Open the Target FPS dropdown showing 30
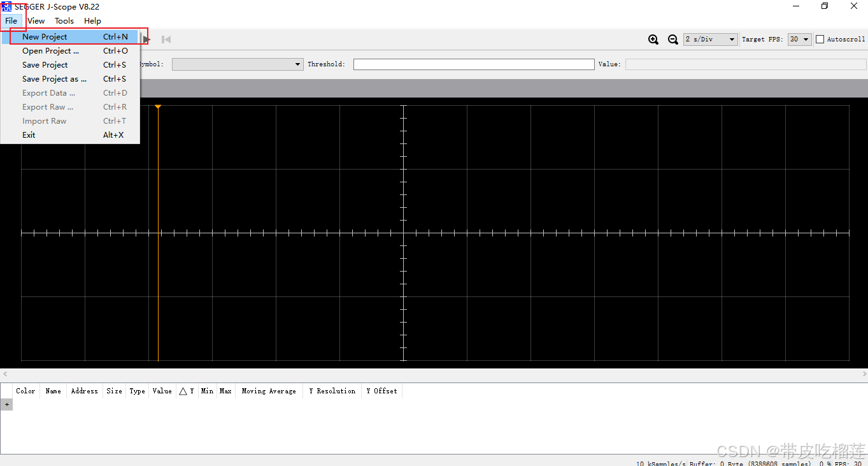Screen dimensions: 868x466 point(800,40)
